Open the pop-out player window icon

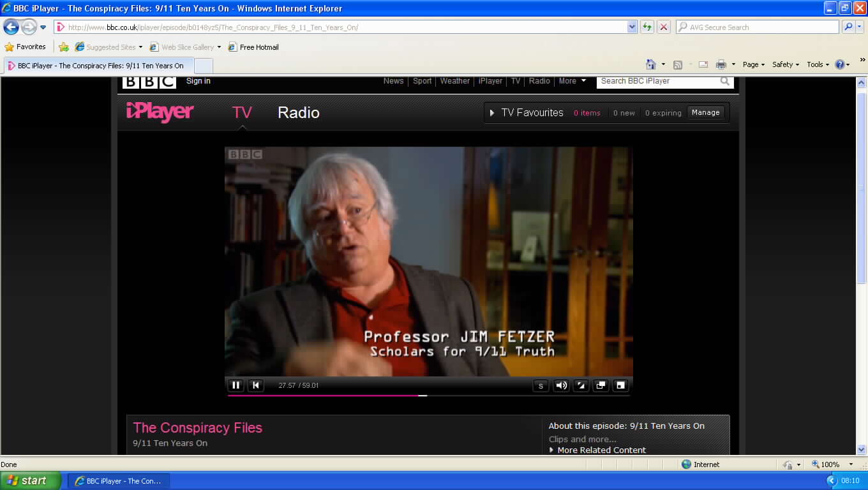coord(601,385)
